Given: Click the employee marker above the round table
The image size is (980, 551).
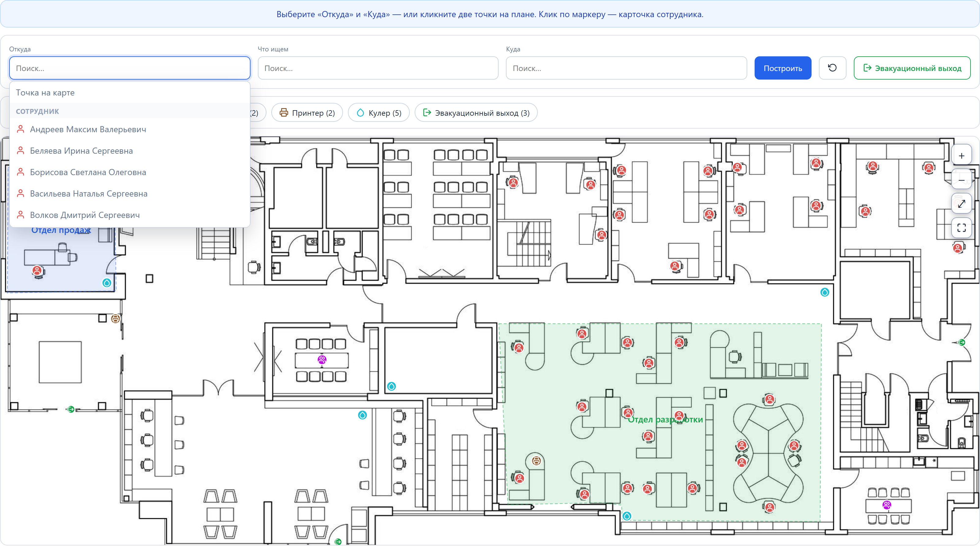Looking at the screenshot, I should [x=769, y=399].
